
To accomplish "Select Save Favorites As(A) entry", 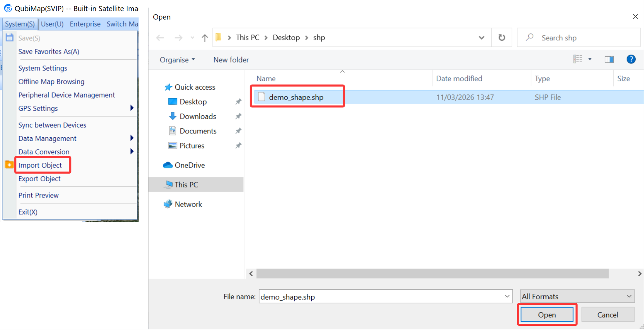I will pos(49,52).
